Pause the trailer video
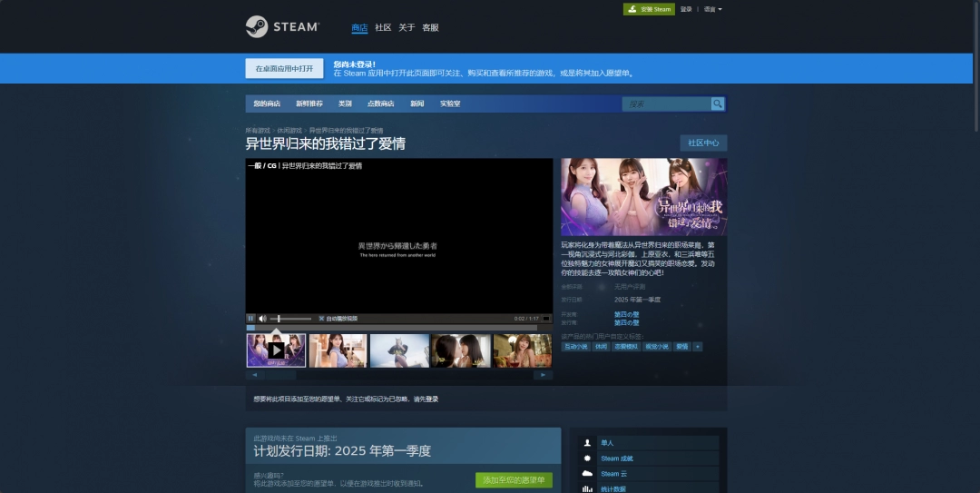The image size is (980, 493). (x=251, y=319)
